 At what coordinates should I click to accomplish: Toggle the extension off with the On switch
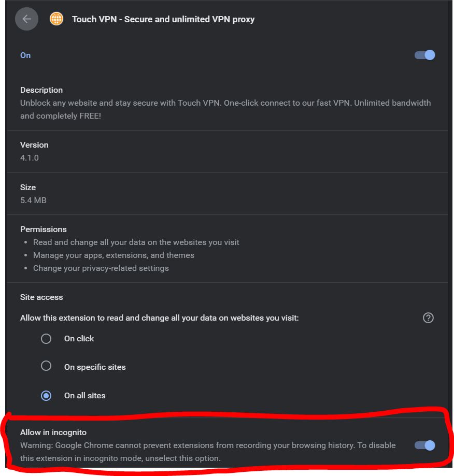pyautogui.click(x=424, y=55)
